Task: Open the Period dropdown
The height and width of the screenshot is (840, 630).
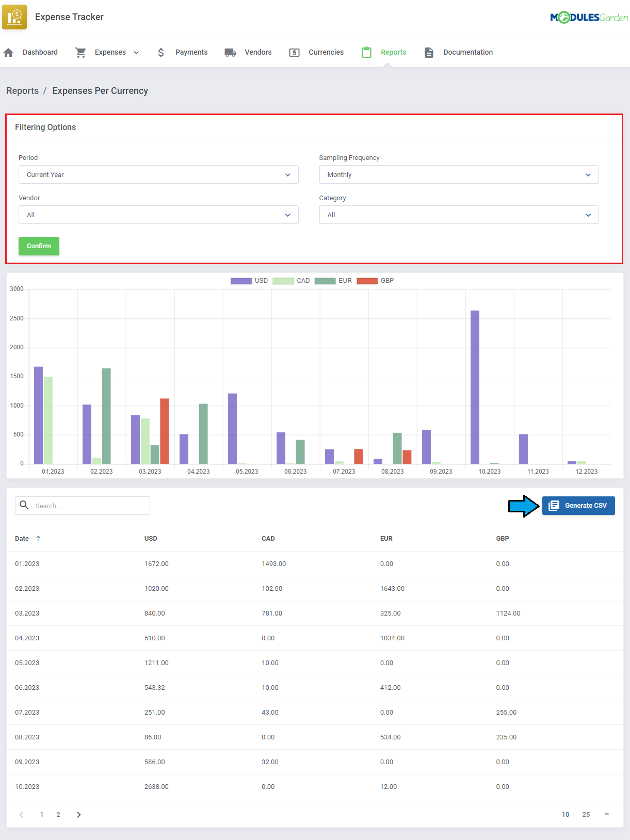Action: pyautogui.click(x=158, y=174)
